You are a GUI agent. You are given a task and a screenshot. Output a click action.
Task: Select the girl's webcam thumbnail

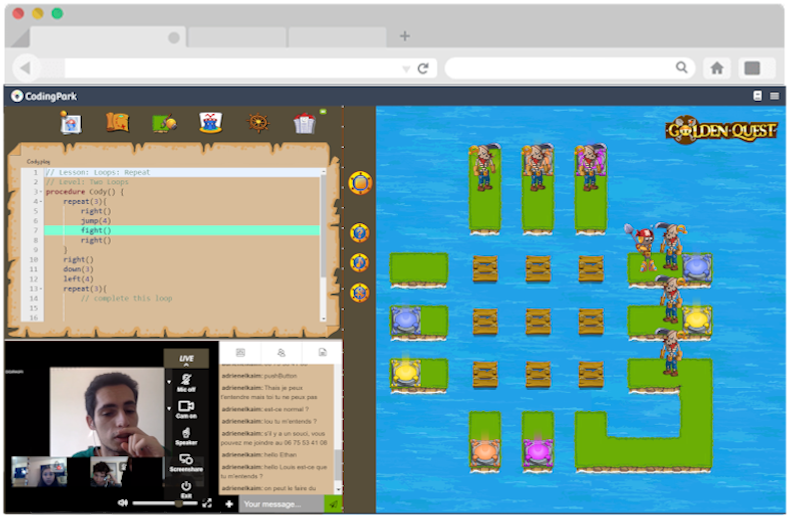[39, 471]
